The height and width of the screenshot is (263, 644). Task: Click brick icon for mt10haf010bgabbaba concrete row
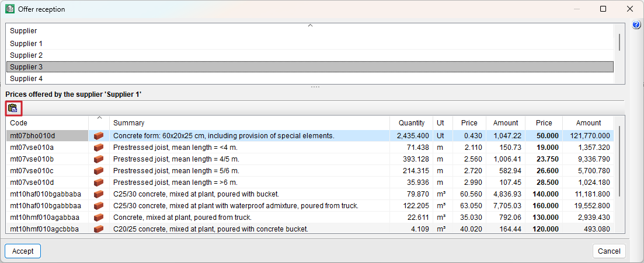[x=99, y=194]
